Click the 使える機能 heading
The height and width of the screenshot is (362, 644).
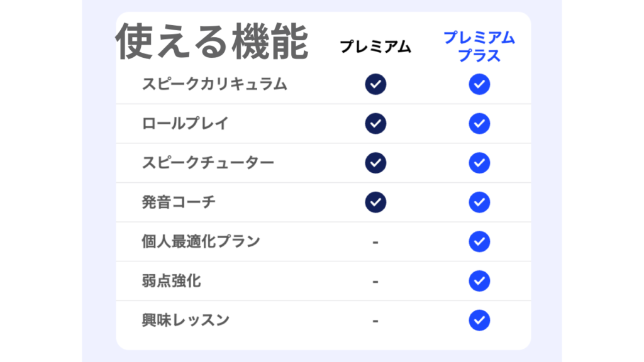[211, 41]
